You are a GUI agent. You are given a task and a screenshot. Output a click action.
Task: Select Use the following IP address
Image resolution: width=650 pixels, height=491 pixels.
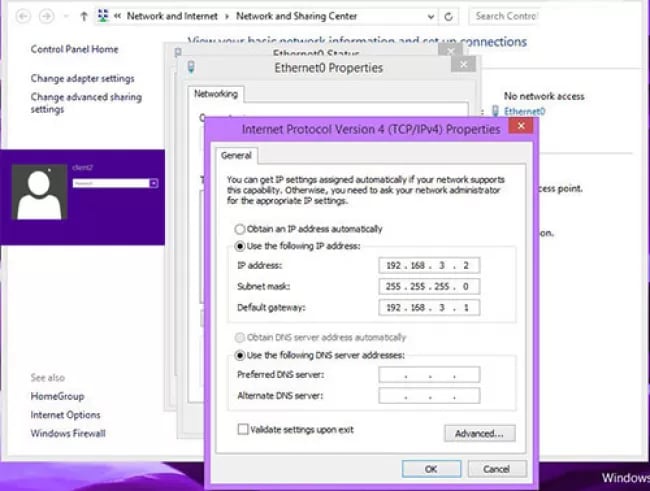[x=240, y=246]
